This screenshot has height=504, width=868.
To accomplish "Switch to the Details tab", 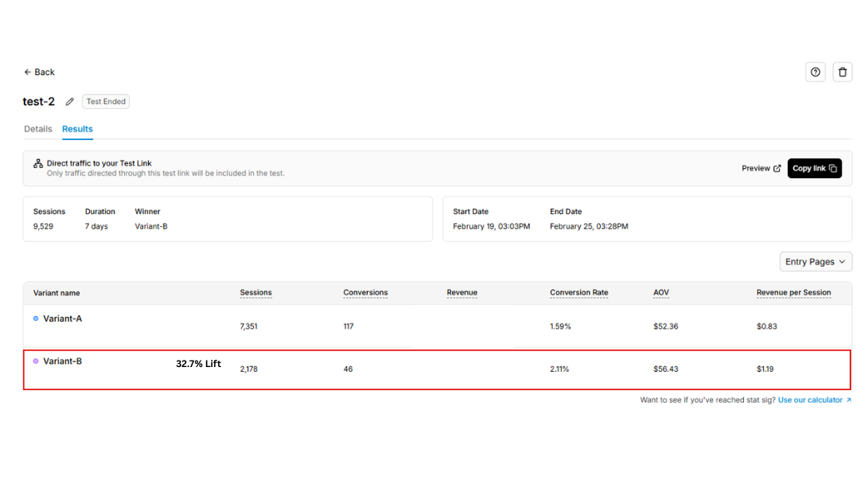I will (x=38, y=128).
